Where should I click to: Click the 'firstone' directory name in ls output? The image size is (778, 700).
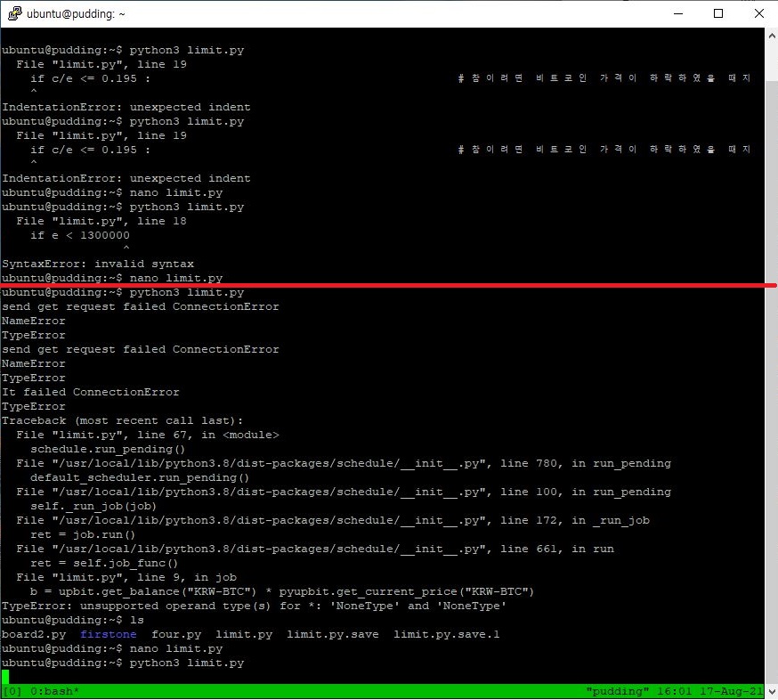109,634
